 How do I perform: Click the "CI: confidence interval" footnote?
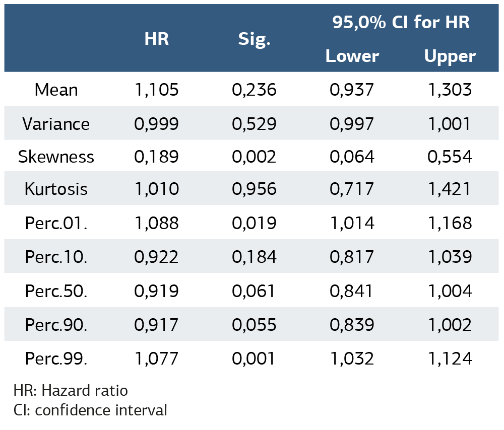coord(90,410)
